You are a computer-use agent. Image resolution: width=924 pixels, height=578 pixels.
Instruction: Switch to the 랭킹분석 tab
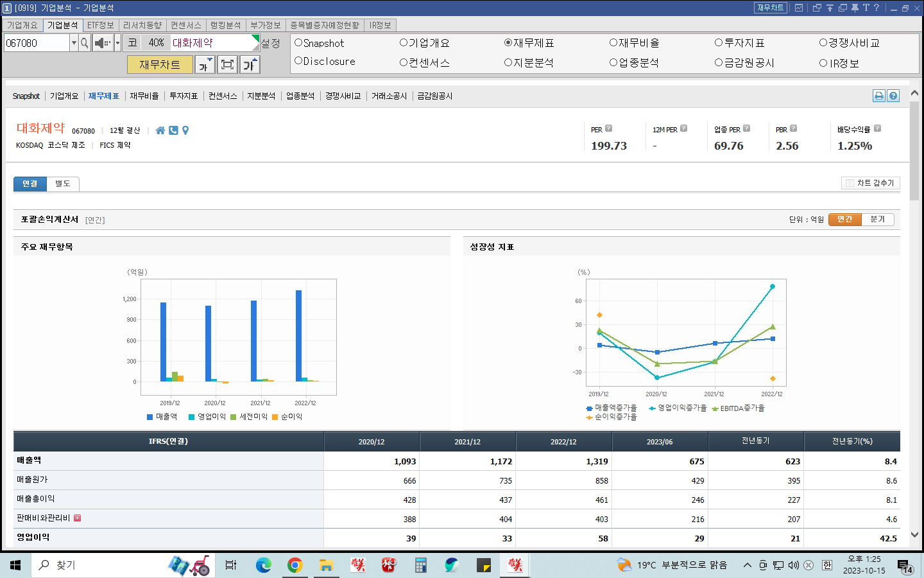pyautogui.click(x=226, y=25)
